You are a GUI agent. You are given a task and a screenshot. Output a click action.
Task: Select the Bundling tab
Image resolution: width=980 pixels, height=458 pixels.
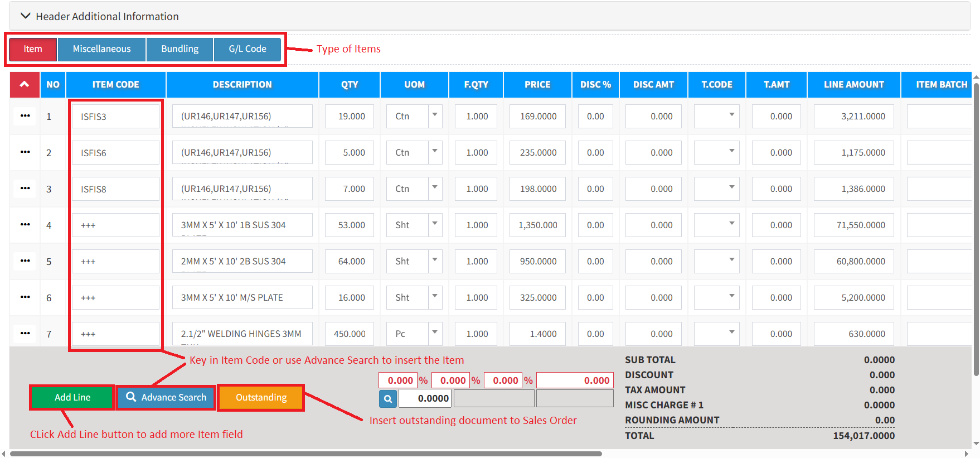pyautogui.click(x=179, y=49)
